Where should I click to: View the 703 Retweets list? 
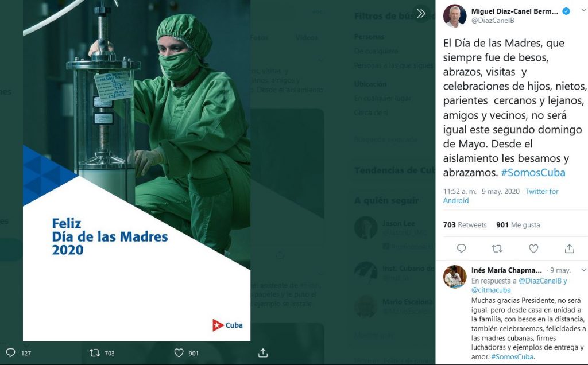click(x=465, y=225)
